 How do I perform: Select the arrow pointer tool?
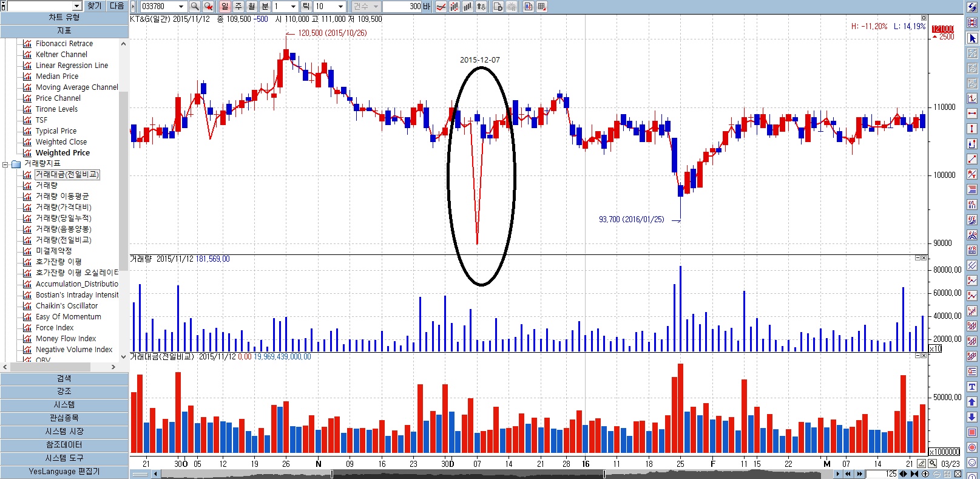972,38
